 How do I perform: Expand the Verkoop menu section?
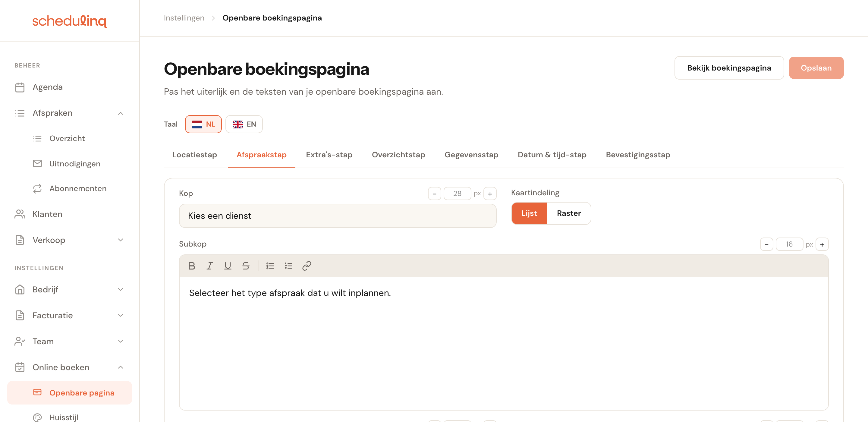point(69,240)
